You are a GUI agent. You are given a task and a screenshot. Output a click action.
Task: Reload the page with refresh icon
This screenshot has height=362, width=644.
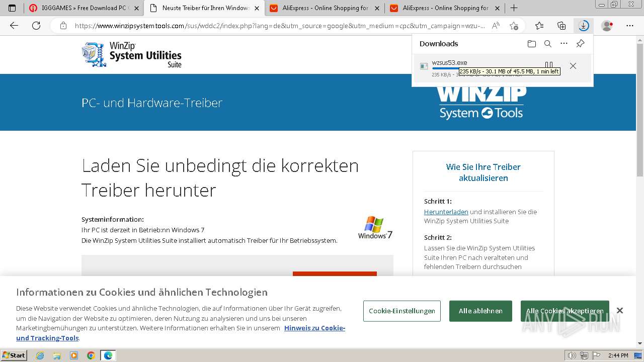(36, 26)
